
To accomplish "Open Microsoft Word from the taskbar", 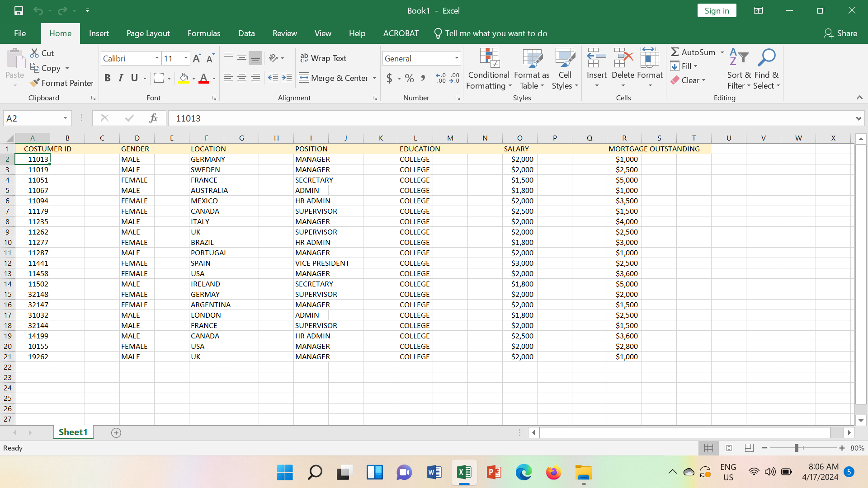I will click(434, 473).
